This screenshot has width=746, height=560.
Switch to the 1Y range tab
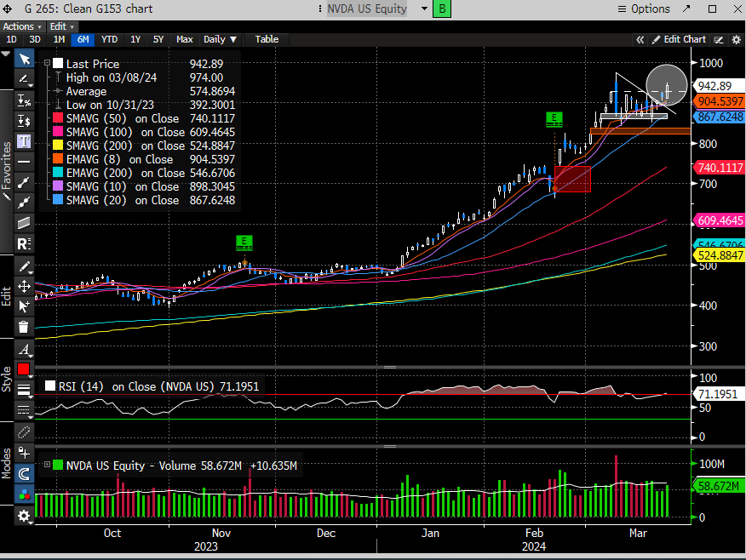tap(135, 39)
